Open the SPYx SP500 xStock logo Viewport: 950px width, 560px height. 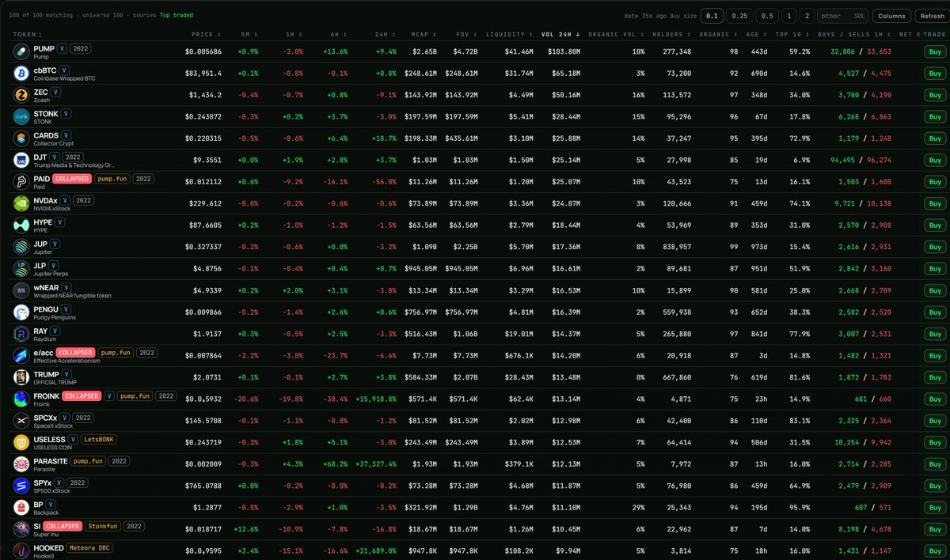tap(21, 486)
